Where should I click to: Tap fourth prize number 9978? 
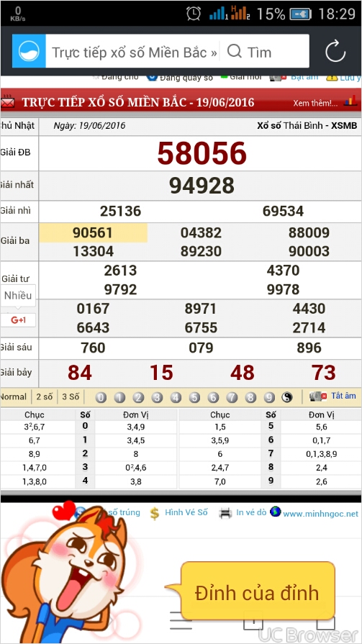click(283, 290)
